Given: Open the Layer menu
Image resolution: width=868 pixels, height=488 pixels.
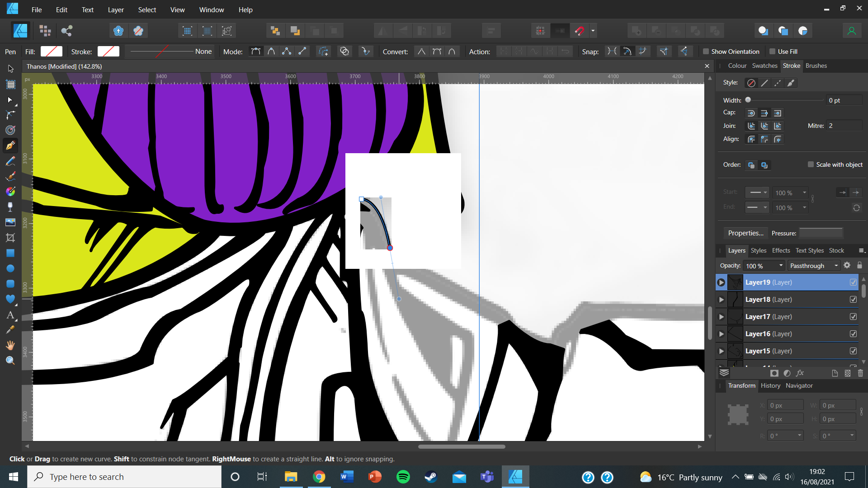Looking at the screenshot, I should click(x=115, y=9).
